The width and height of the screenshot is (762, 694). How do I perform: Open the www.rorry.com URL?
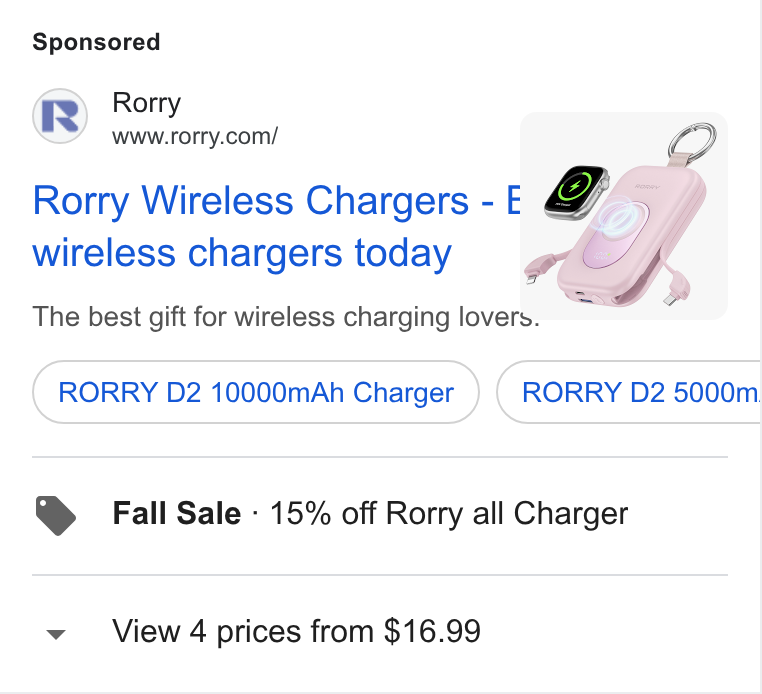click(195, 137)
